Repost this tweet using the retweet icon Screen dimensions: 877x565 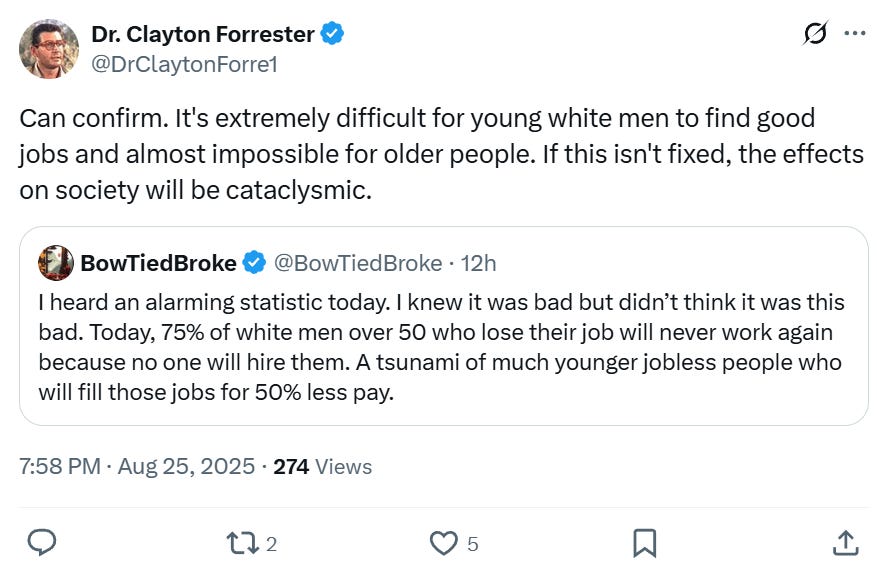pyautogui.click(x=240, y=542)
